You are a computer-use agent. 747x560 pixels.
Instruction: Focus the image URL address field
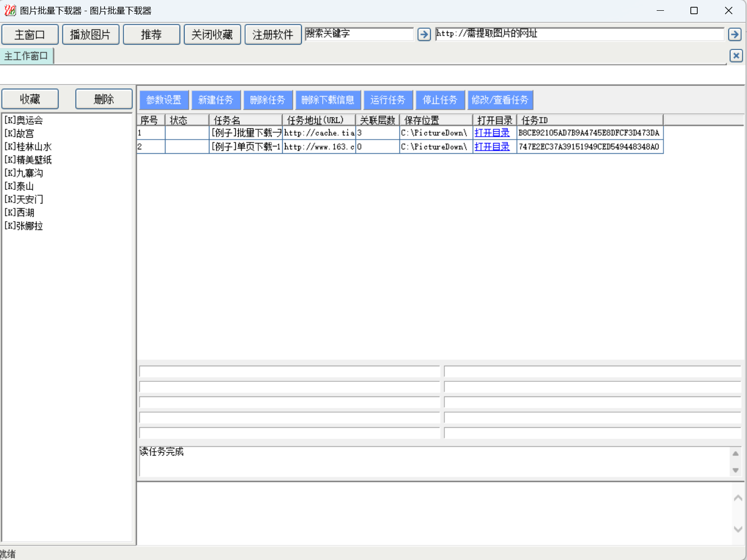pos(580,34)
